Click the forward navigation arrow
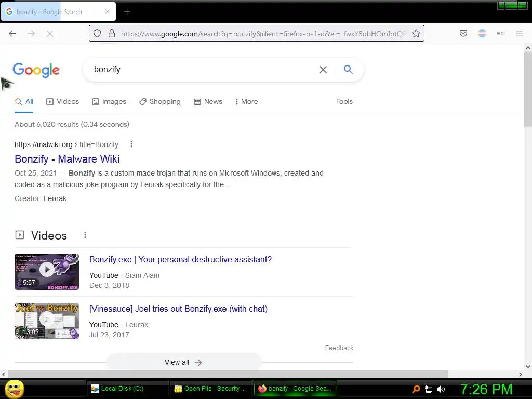Image resolution: width=532 pixels, height=399 pixels. (x=31, y=34)
